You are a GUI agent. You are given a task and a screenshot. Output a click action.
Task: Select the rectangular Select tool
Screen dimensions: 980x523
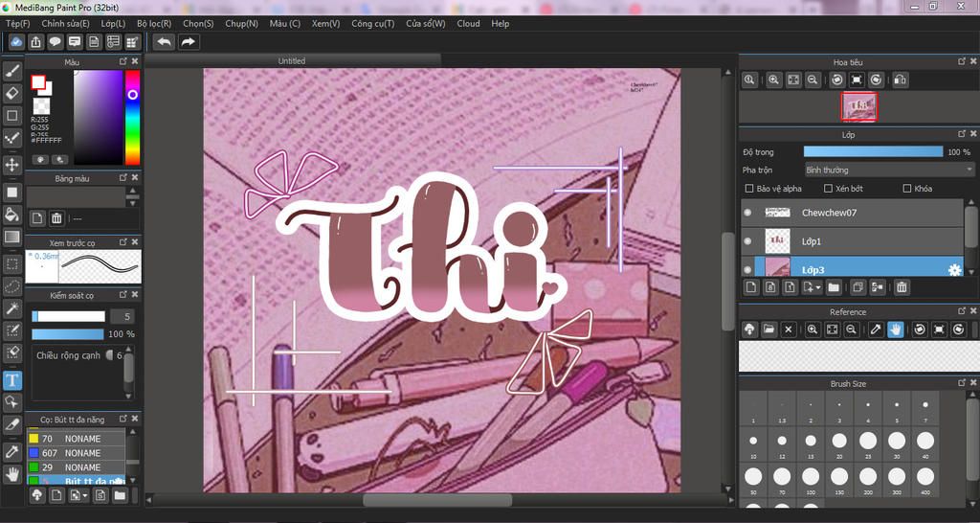click(11, 264)
